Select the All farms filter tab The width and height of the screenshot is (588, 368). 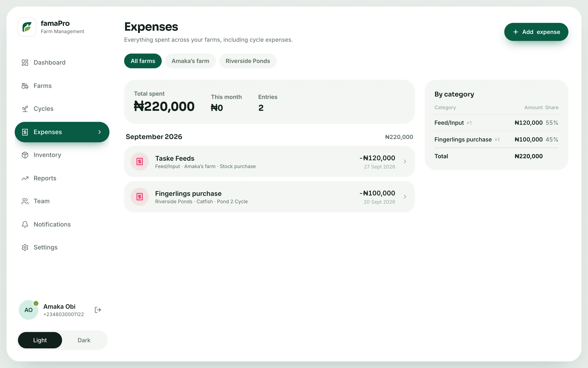click(143, 61)
